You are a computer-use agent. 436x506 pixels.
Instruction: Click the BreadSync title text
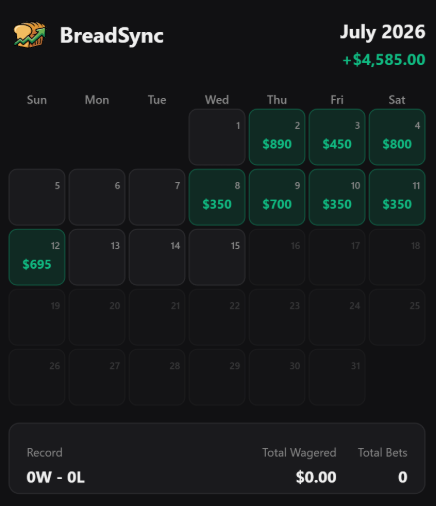112,35
